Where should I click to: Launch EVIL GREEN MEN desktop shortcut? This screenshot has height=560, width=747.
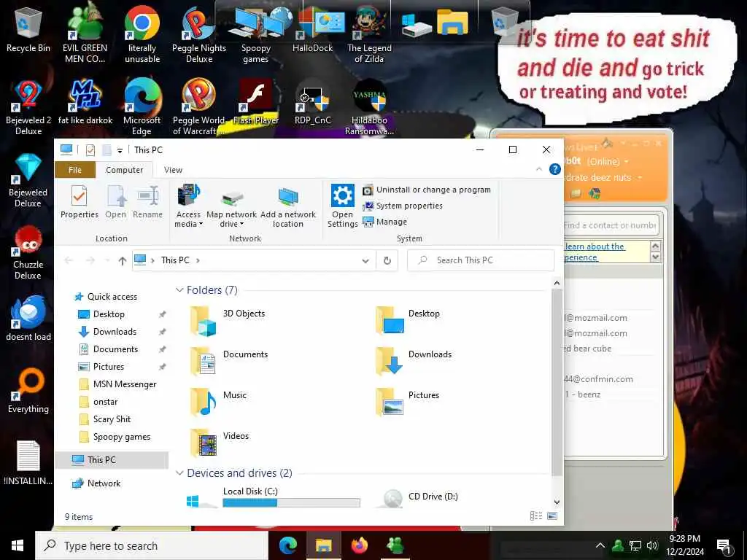pyautogui.click(x=85, y=34)
